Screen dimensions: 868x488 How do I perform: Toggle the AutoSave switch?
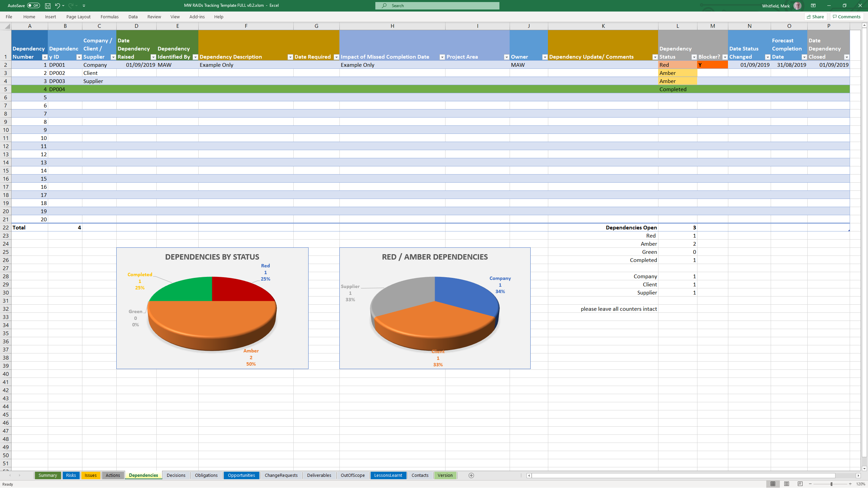tap(33, 6)
